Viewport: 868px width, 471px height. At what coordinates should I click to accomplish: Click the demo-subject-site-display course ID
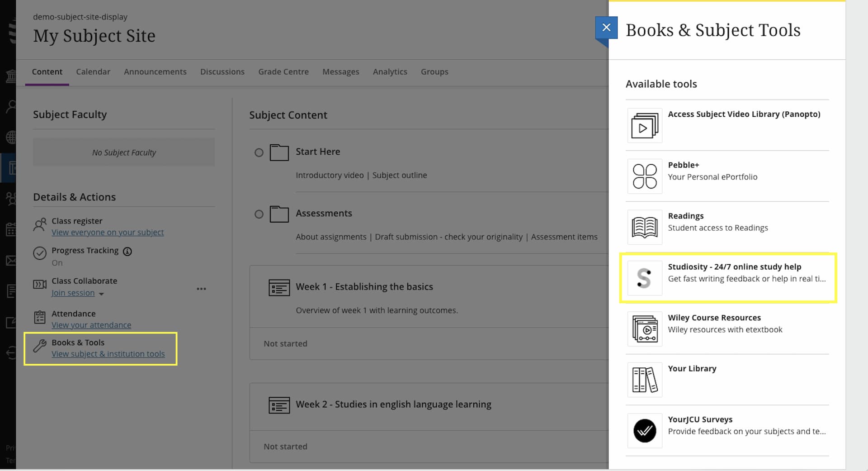tap(80, 17)
